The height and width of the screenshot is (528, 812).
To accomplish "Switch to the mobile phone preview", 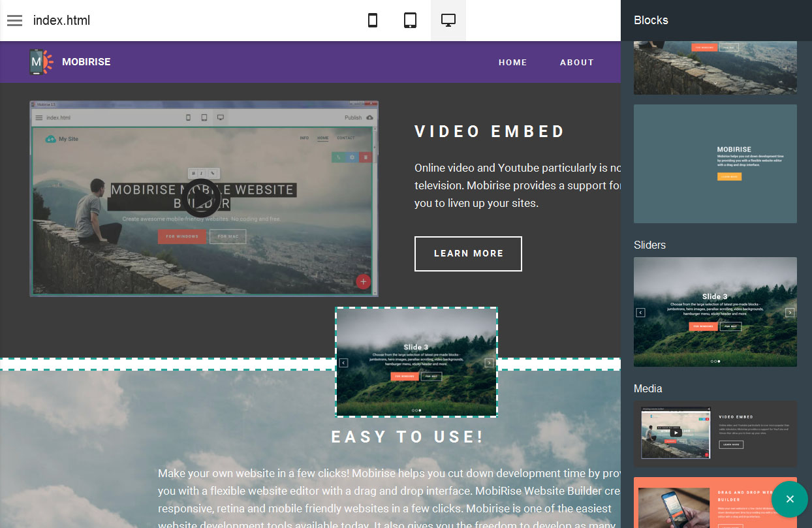I will point(373,20).
